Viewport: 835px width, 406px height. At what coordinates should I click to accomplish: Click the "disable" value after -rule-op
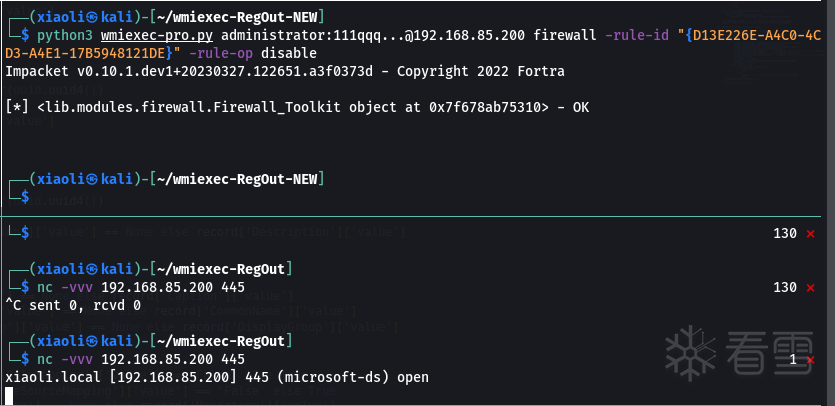(x=289, y=52)
